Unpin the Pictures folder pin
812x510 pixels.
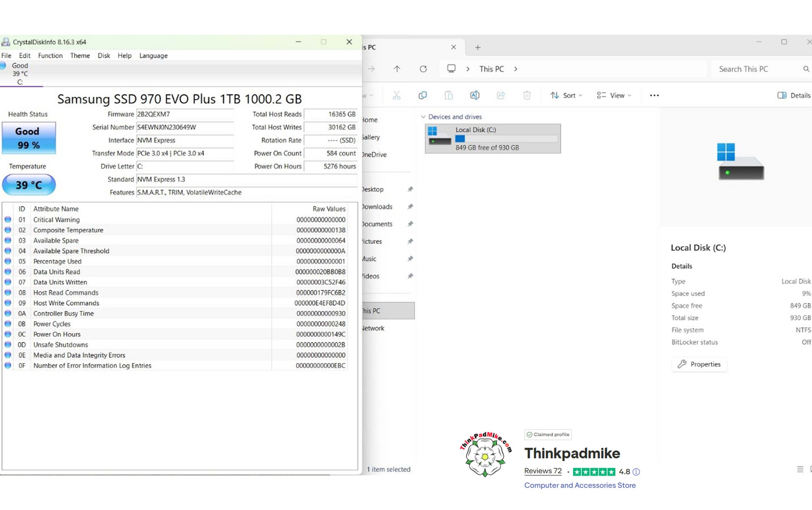click(410, 241)
